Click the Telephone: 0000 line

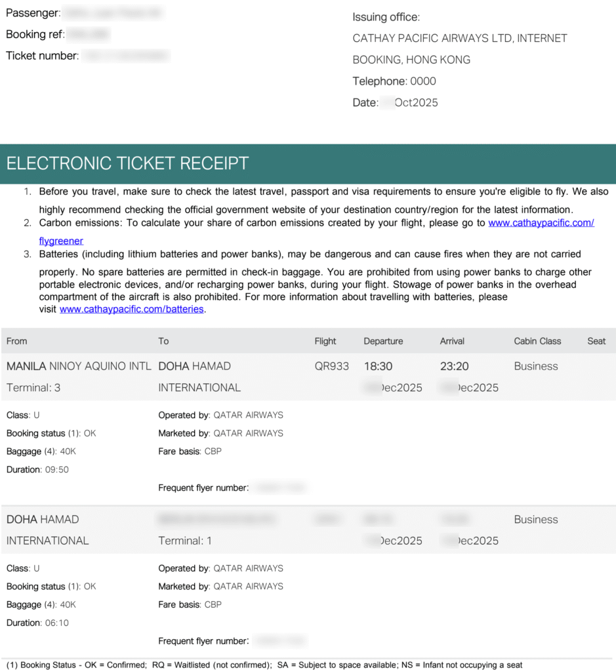394,81
